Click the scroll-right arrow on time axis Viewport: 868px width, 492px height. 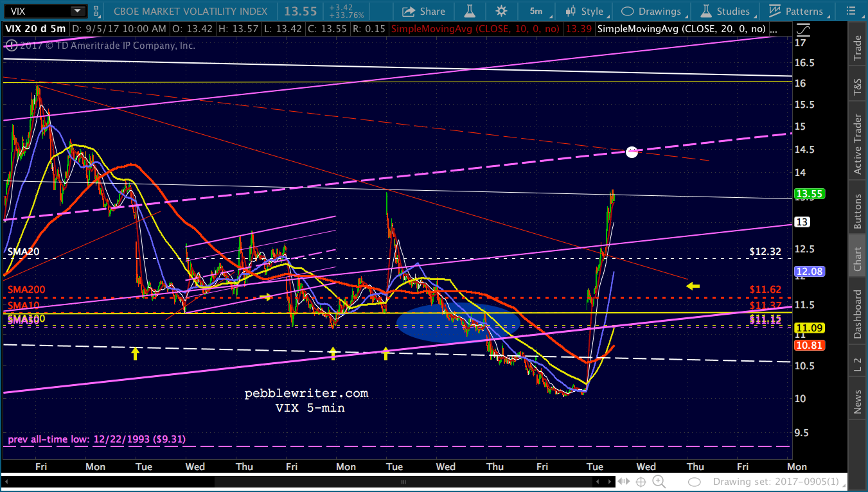(x=609, y=482)
